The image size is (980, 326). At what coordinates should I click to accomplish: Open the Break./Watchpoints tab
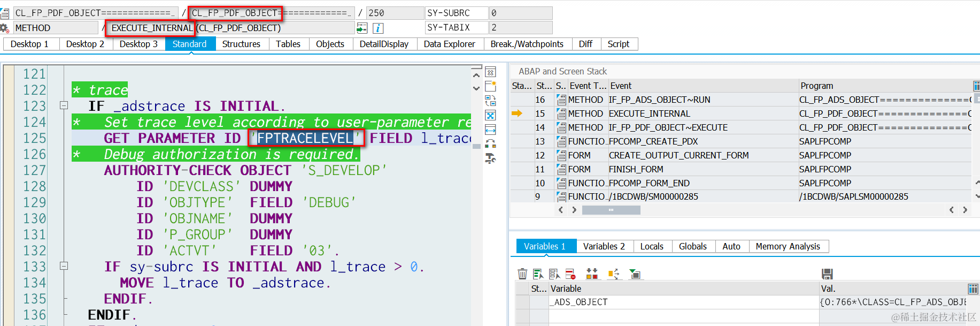pos(527,44)
